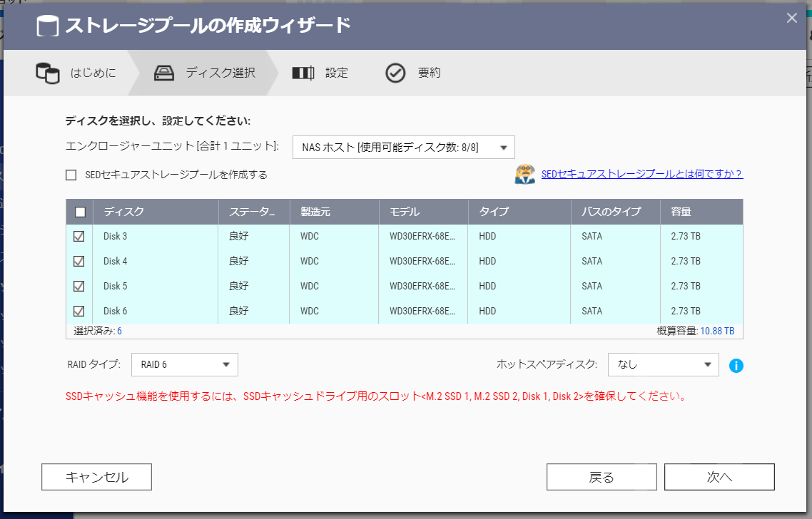Image resolution: width=812 pixels, height=519 pixels.
Task: Click the selected count value 6
Action: [x=120, y=332]
